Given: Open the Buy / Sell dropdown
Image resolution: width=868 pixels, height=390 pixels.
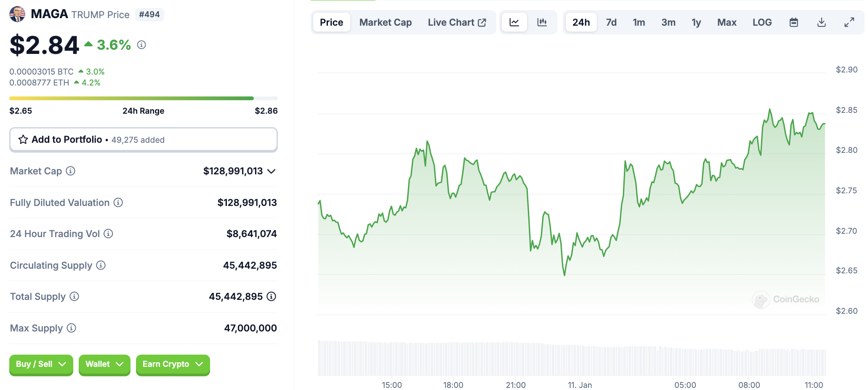Looking at the screenshot, I should (41, 364).
